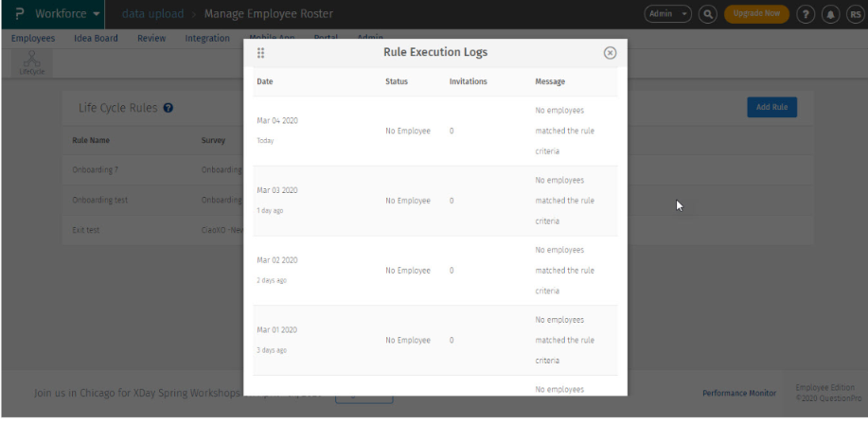Click the RS user avatar icon
The width and height of the screenshot is (868, 423).
pos(853,14)
